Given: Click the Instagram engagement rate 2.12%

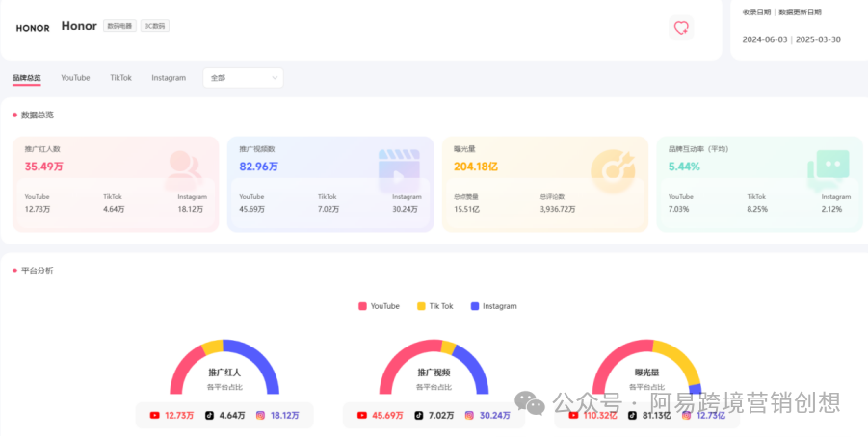Looking at the screenshot, I should 832,210.
